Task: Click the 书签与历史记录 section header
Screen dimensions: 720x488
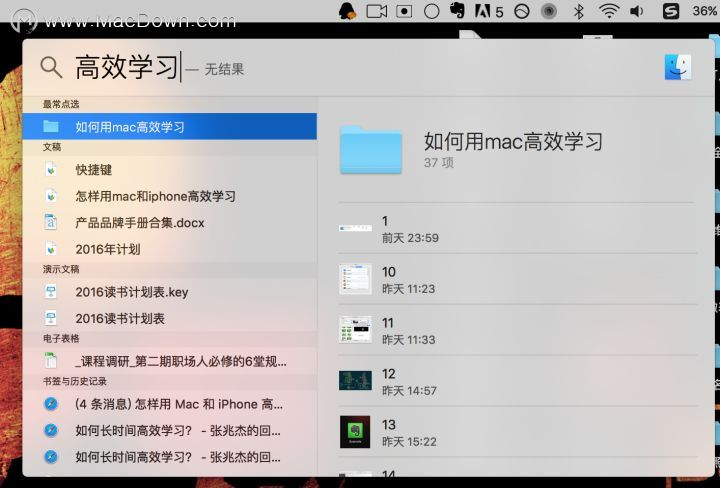Action: coord(75,381)
